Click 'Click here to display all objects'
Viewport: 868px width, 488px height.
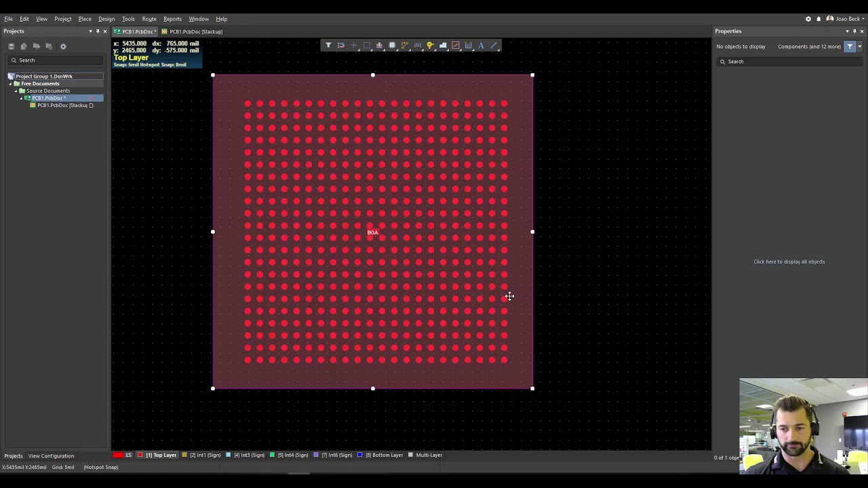pos(789,262)
